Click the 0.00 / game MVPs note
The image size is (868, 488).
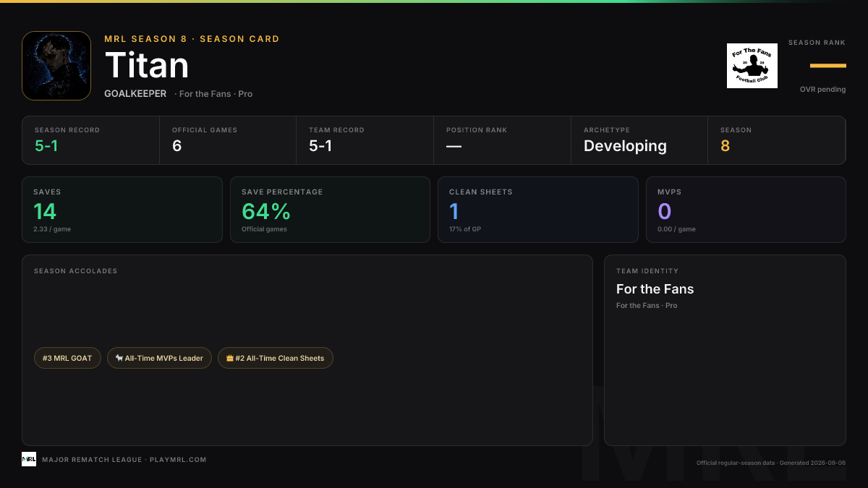676,229
